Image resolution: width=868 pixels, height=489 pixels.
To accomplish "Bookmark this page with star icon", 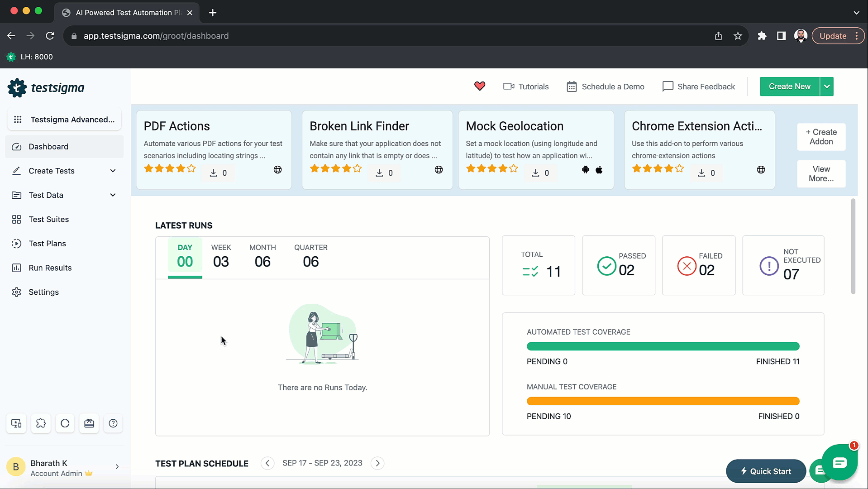I will click(x=738, y=36).
